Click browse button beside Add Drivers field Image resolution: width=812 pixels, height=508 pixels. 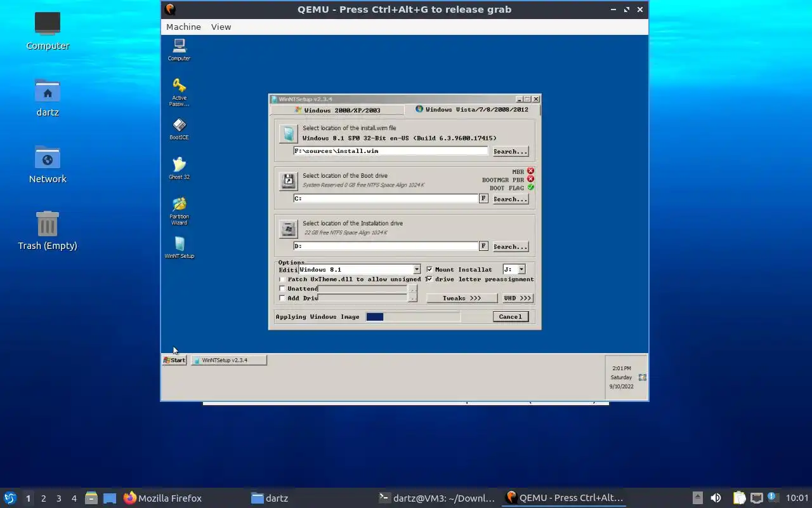pos(412,298)
